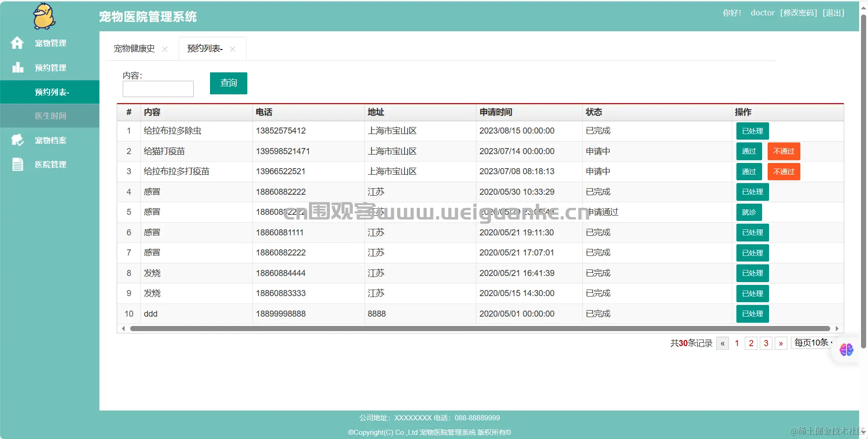This screenshot has width=868, height=439.
Task: Switch to the 预约列表- tab
Action: (x=205, y=49)
